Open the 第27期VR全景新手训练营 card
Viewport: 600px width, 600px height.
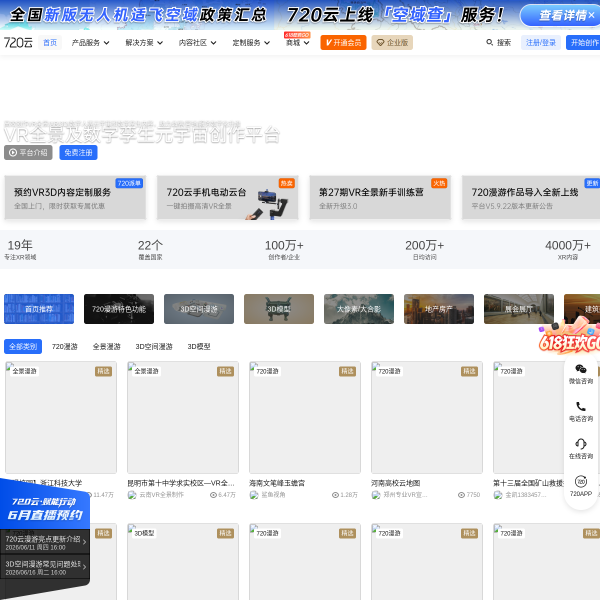point(380,197)
